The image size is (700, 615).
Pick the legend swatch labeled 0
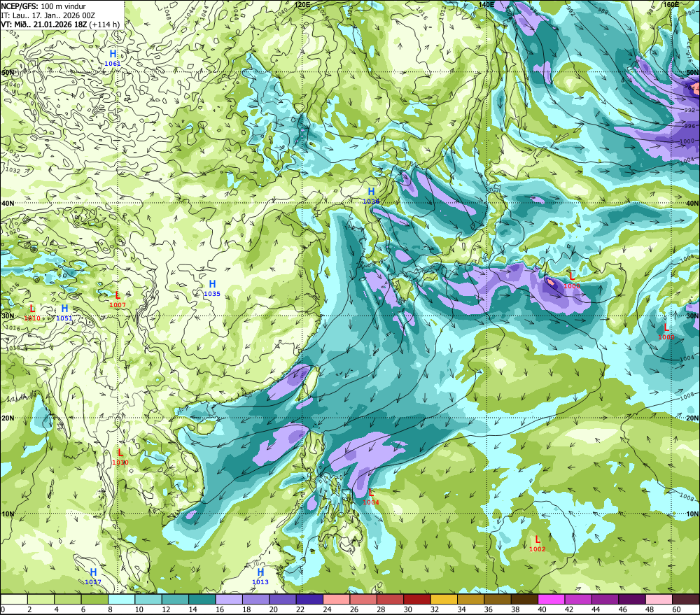(14, 600)
